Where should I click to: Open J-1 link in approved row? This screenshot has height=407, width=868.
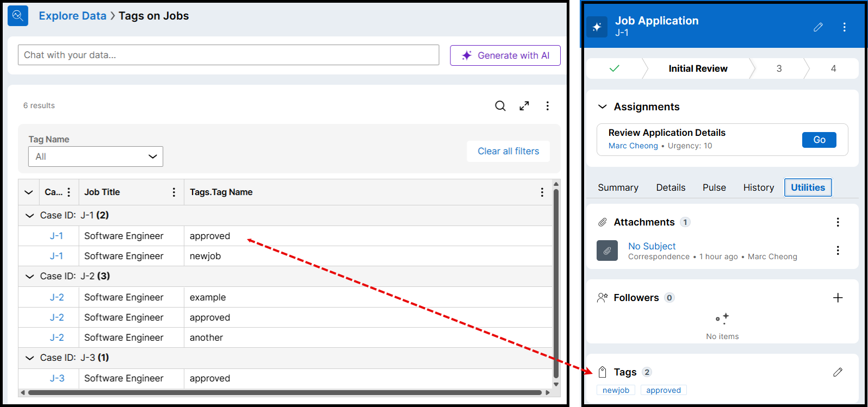(57, 236)
